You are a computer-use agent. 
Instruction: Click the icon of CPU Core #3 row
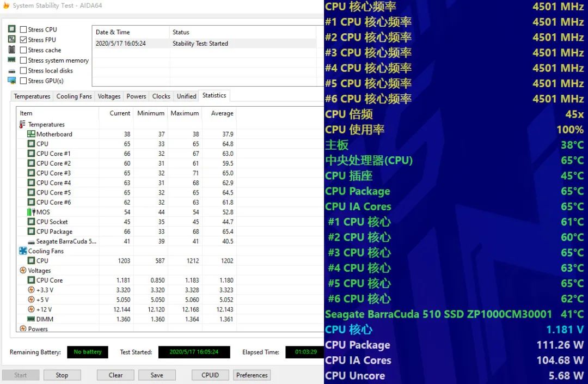pyautogui.click(x=31, y=173)
